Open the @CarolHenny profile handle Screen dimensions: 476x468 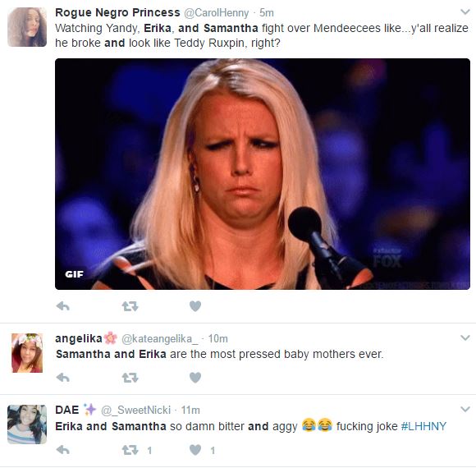[217, 13]
